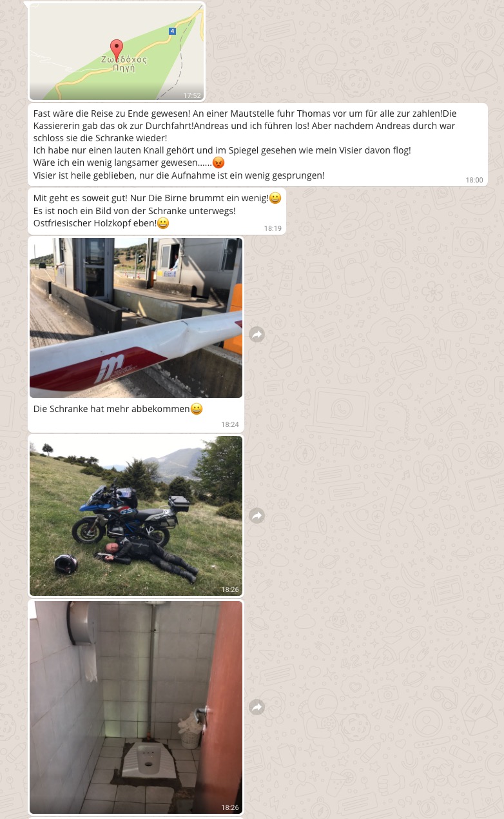The width and height of the screenshot is (504, 819).
Task: Open the shared location map preview
Action: [x=117, y=51]
